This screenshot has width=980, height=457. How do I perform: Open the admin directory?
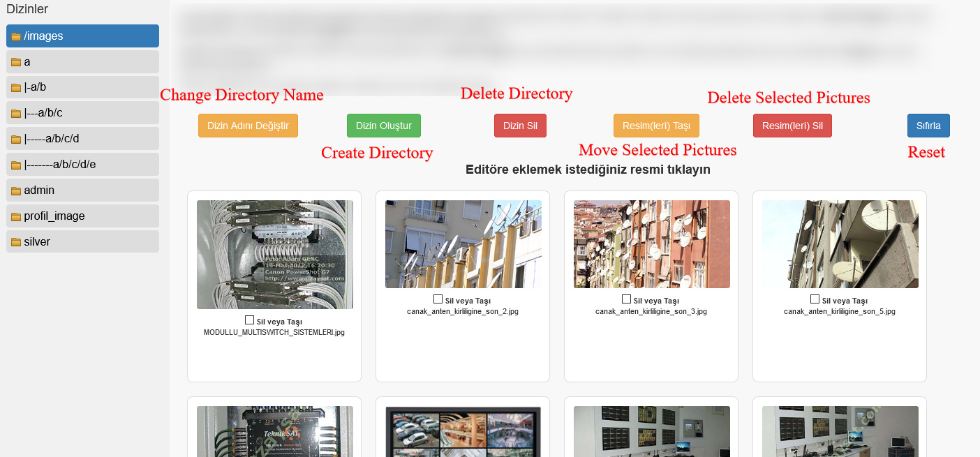click(82, 190)
